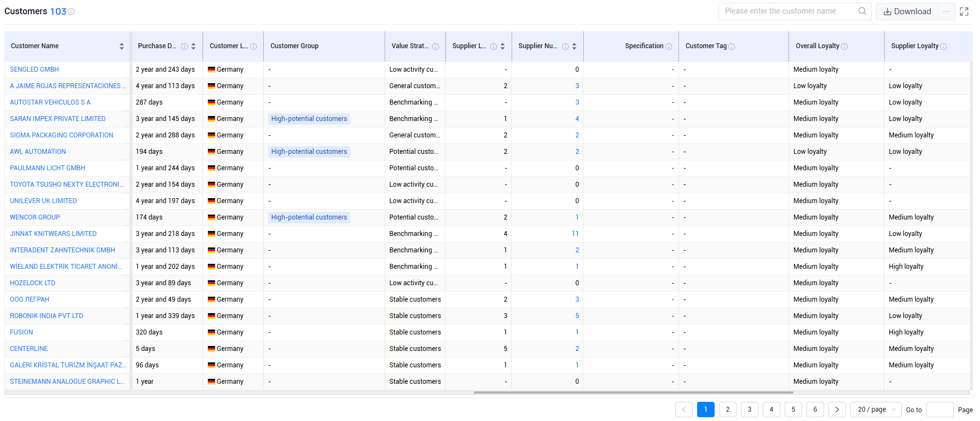
Task: Open JINNAT KNITWEARS LIMITED link
Action: point(53,234)
